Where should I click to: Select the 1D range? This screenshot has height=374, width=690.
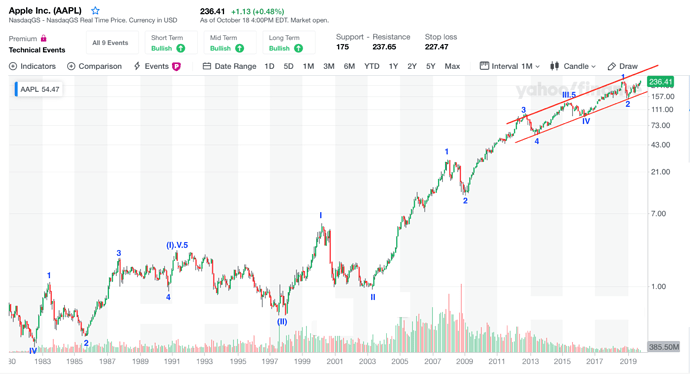click(x=269, y=66)
